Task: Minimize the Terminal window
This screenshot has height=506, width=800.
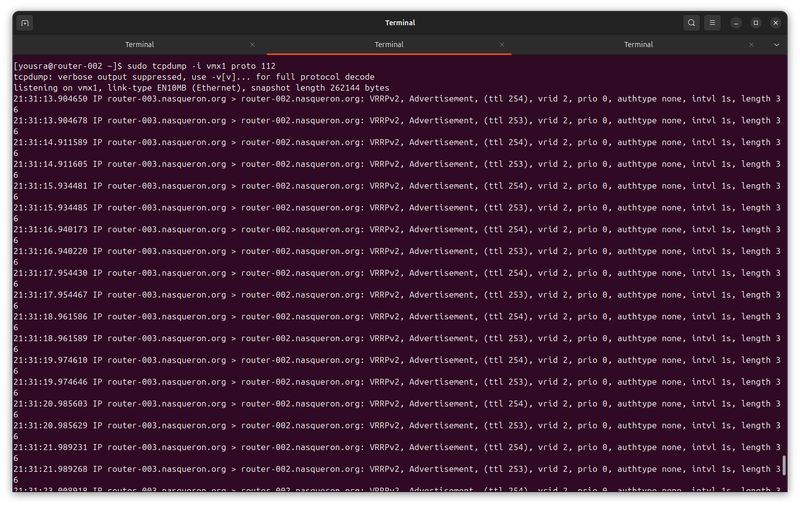Action: coord(736,23)
